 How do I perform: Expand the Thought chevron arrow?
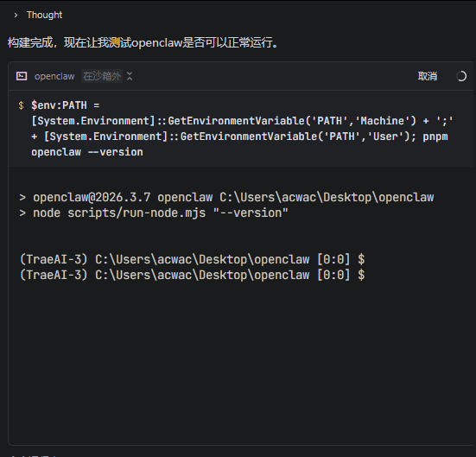coord(16,16)
